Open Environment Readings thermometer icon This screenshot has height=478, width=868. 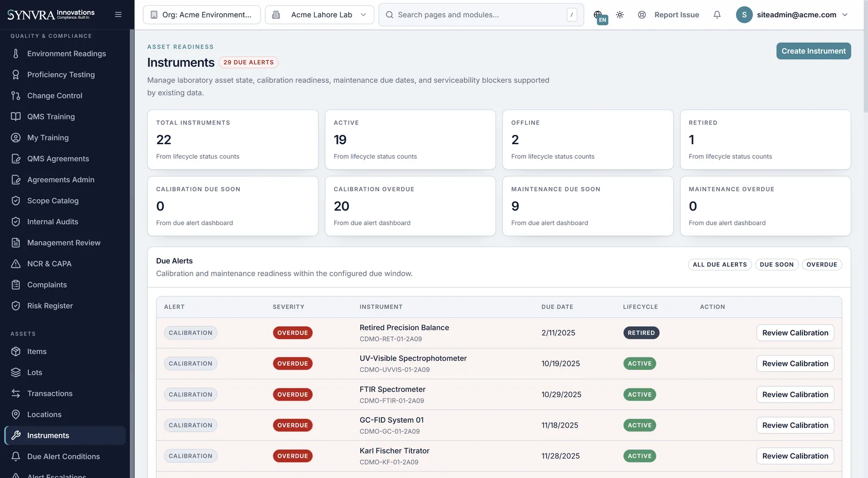pyautogui.click(x=16, y=54)
